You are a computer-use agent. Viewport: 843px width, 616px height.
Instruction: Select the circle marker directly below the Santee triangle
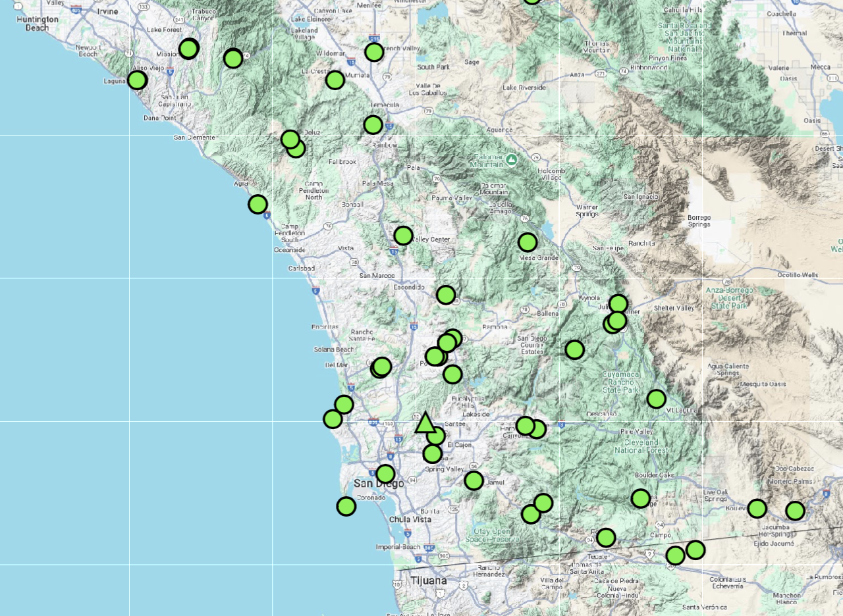(435, 436)
